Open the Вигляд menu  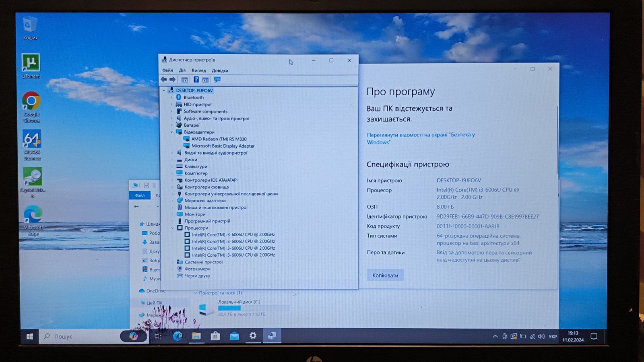[199, 70]
